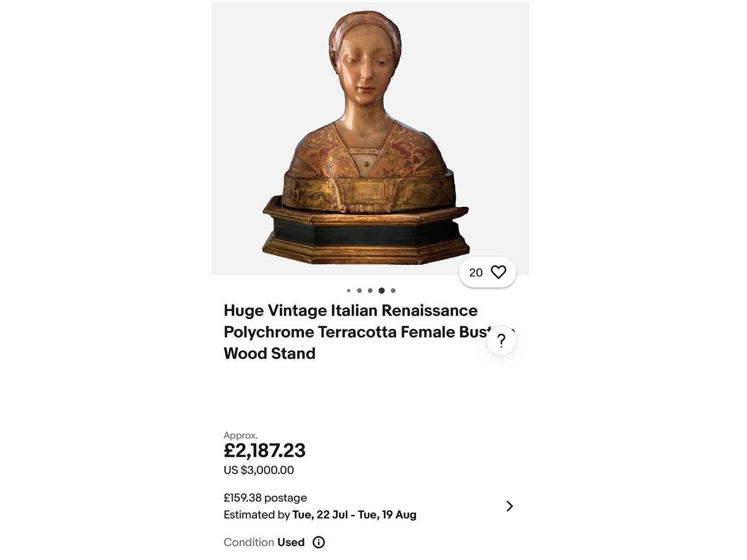This screenshot has height=560, width=747.
Task: Click the estimated delivery date range text
Action: pyautogui.click(x=320, y=515)
